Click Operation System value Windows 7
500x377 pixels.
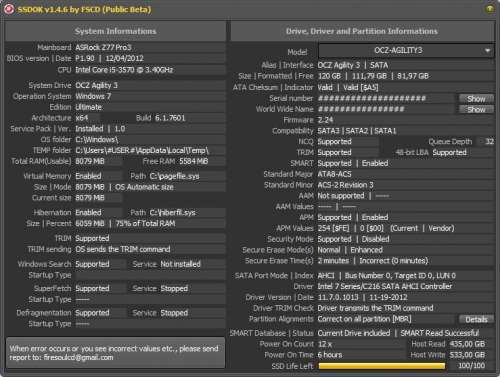click(93, 96)
